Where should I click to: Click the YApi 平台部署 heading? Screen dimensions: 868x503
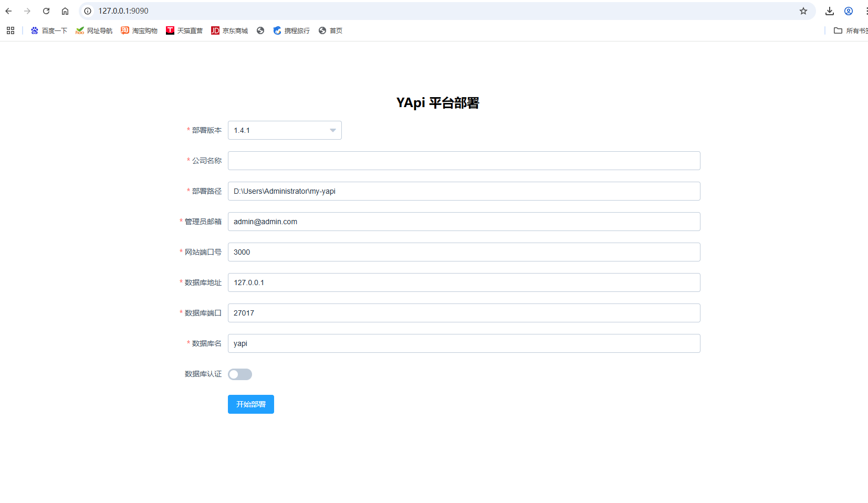click(438, 103)
